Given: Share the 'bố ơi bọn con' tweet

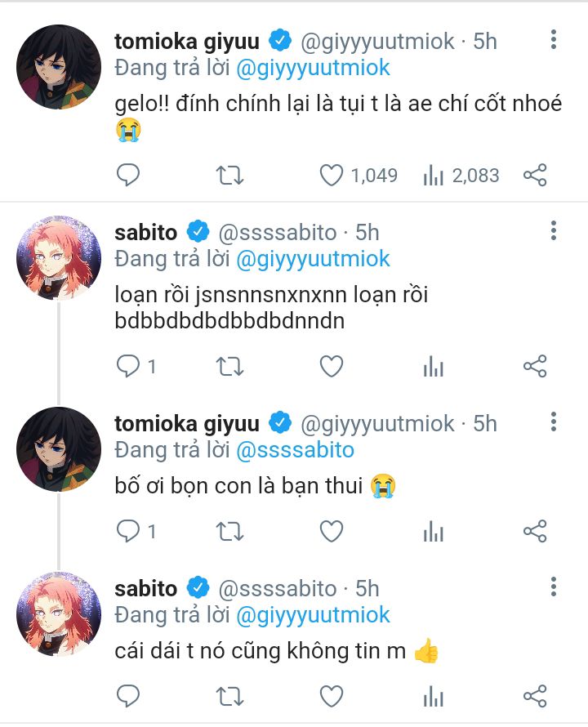Looking at the screenshot, I should click(534, 532).
